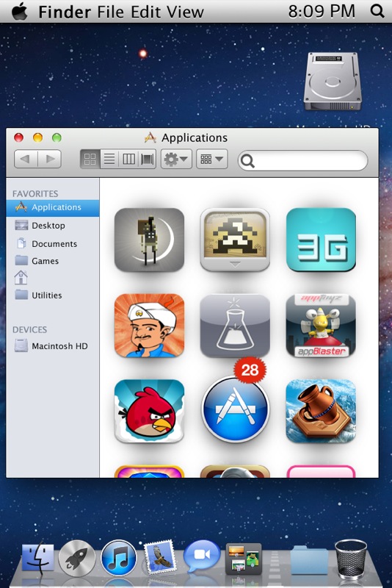The image size is (392, 588).
Task: Open the View menu
Action: [185, 12]
